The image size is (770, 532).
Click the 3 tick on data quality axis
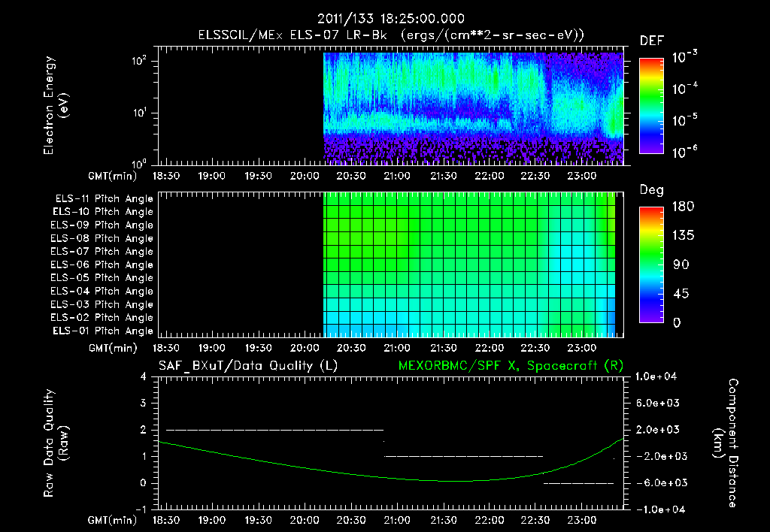pyautogui.click(x=144, y=403)
